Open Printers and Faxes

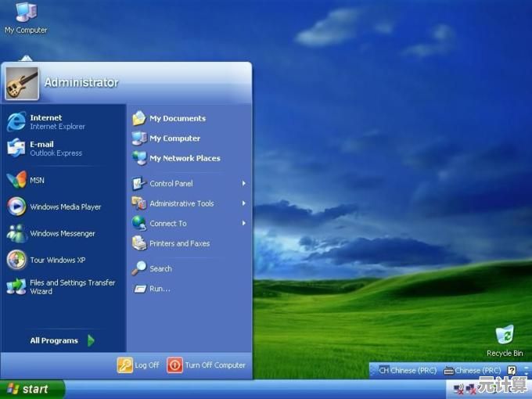(x=178, y=243)
